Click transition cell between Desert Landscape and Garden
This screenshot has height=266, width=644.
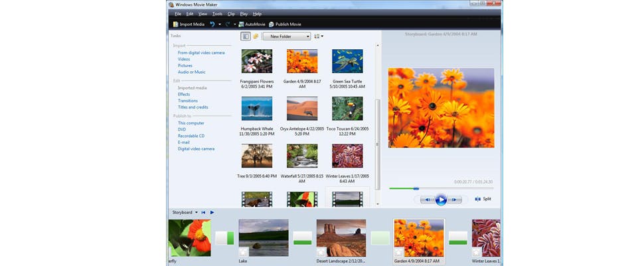380,238
